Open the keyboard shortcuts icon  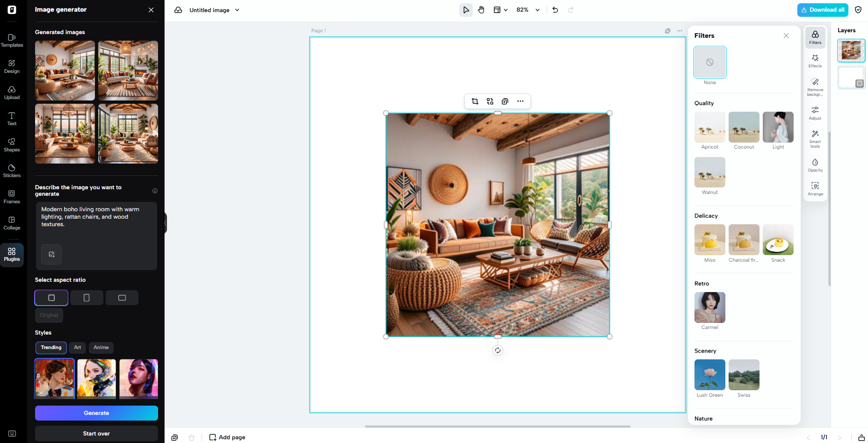(x=12, y=434)
